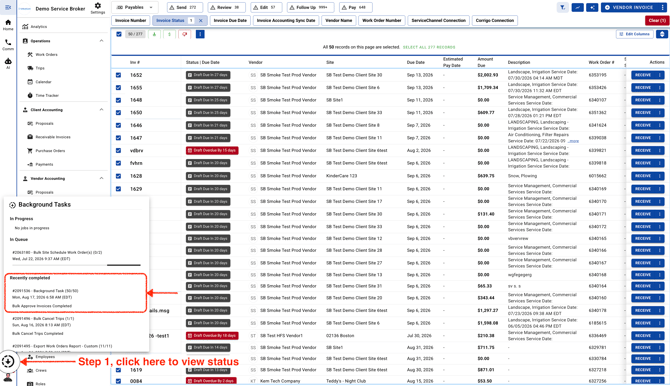Expand description with more link for 1647
This screenshot has height=386, width=670.
(574, 141)
